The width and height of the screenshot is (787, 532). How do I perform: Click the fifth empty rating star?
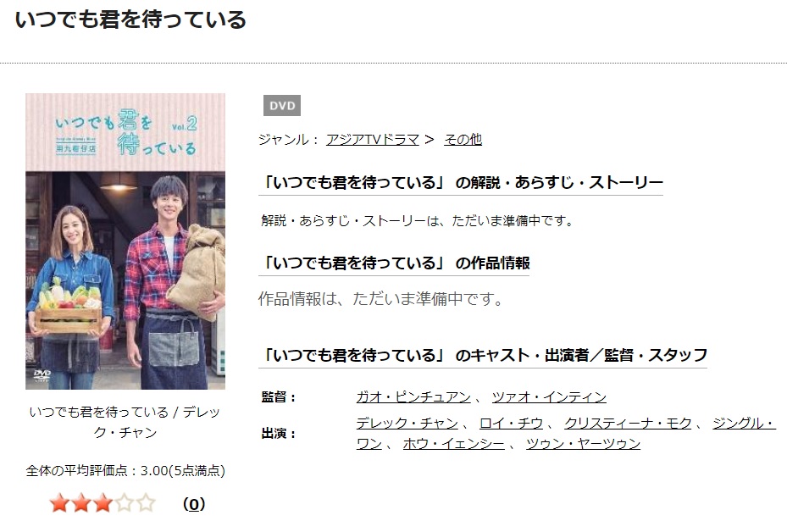coord(146,503)
